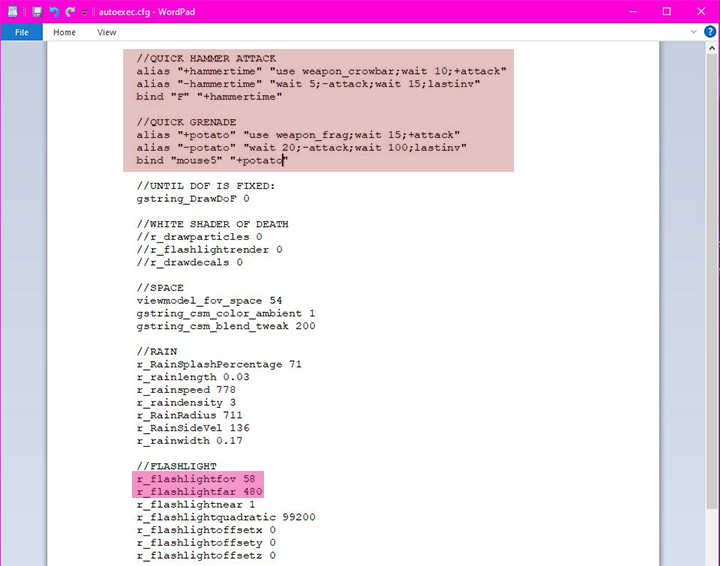
Task: Click the r_flashlightoffsety 0 line
Action: pos(206,543)
